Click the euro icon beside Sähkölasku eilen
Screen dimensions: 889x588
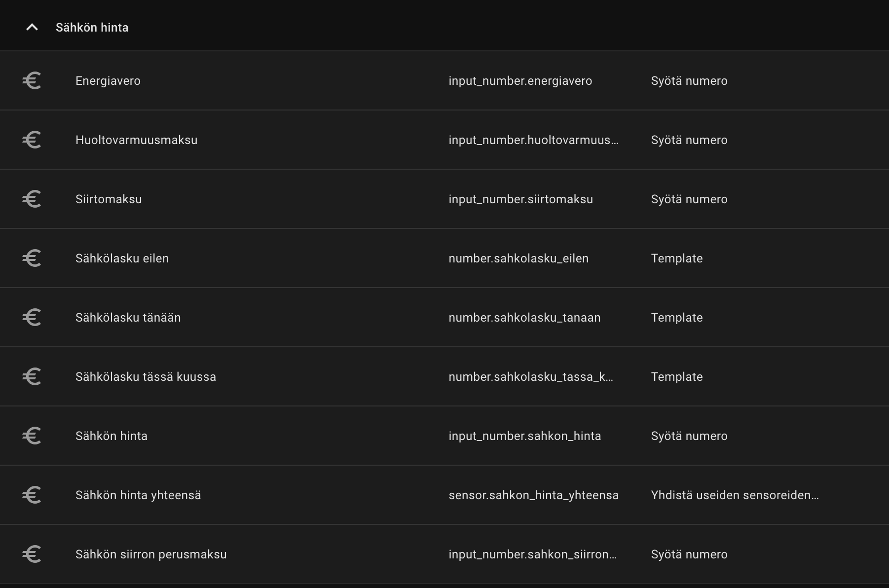tap(32, 258)
